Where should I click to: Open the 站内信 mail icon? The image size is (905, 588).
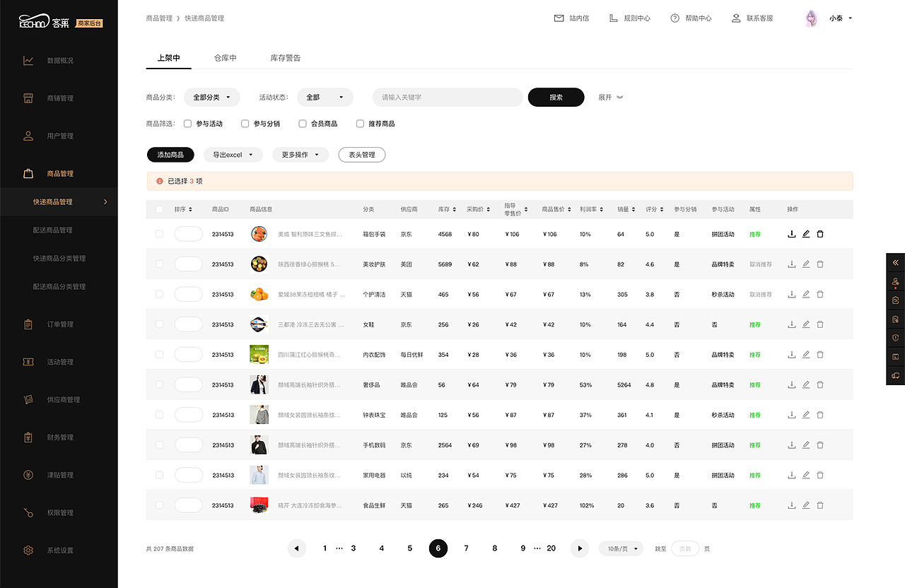tap(558, 18)
